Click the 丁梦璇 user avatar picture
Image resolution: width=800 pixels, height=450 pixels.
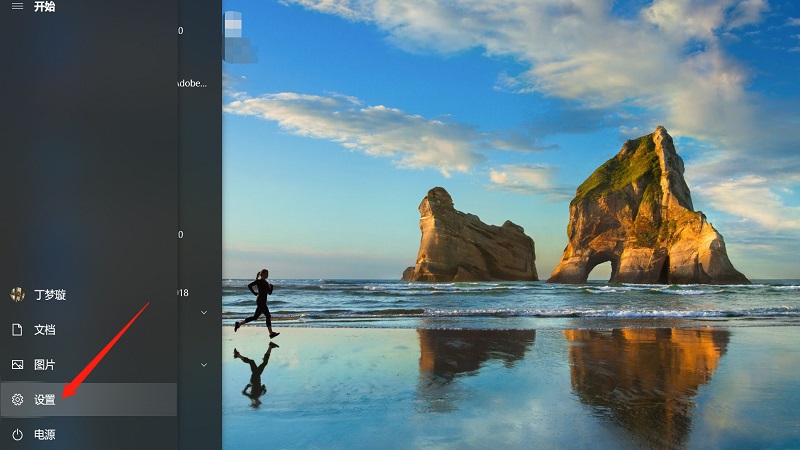point(17,295)
